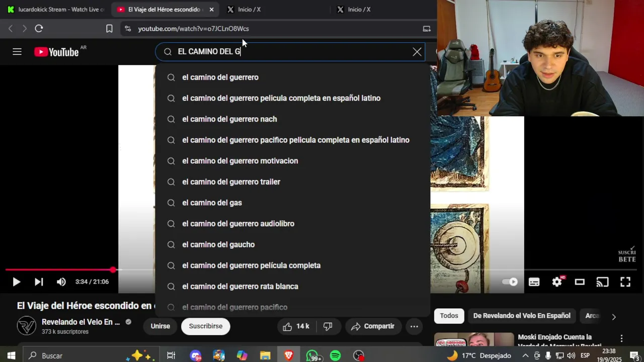
Task: Go back in browser history
Action: 11,29
